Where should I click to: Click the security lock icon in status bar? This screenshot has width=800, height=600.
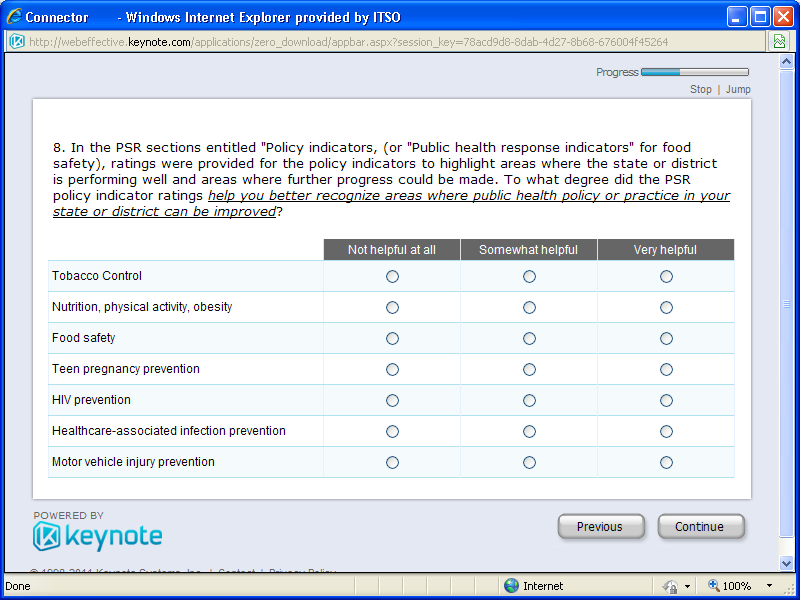pyautogui.click(x=670, y=586)
